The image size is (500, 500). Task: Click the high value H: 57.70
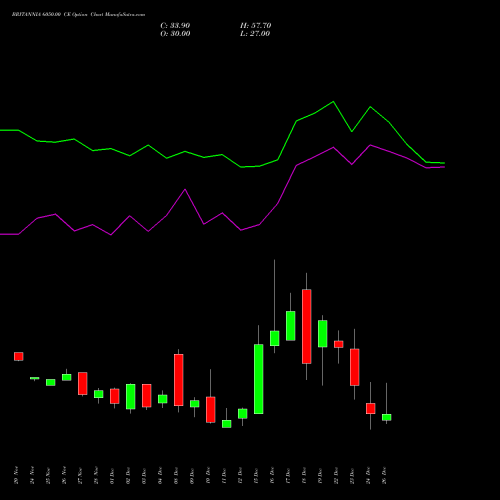pyautogui.click(x=256, y=26)
